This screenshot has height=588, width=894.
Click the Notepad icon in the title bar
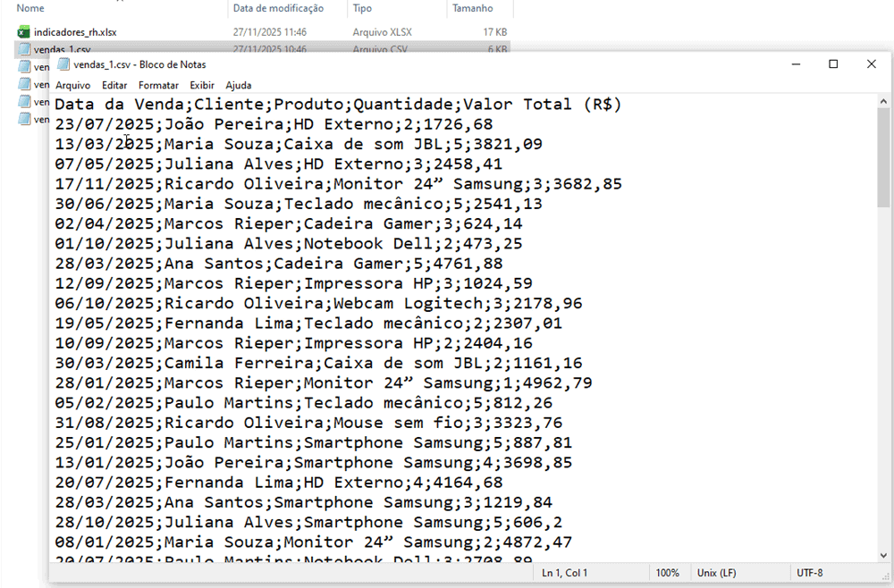(63, 64)
